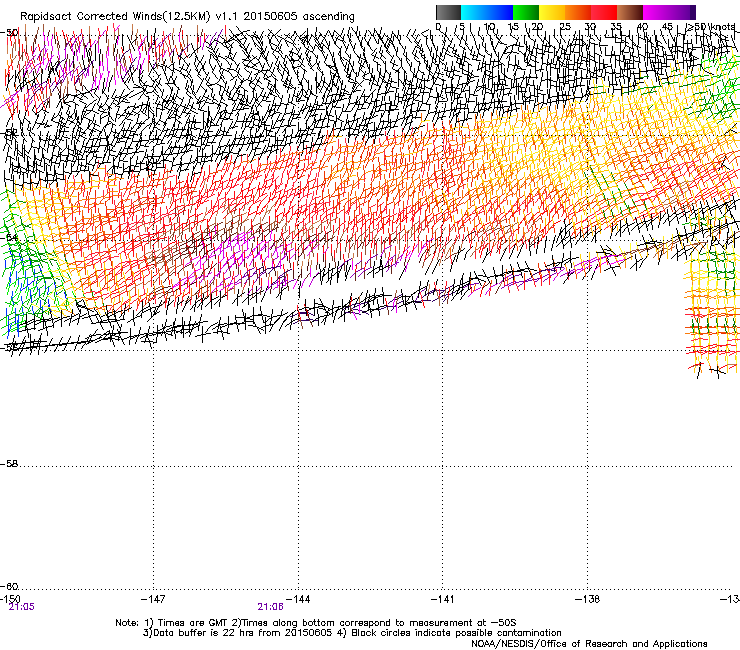Select the yellow 20–25 knots legend segment
The height and width of the screenshot is (650, 740).
click(552, 12)
